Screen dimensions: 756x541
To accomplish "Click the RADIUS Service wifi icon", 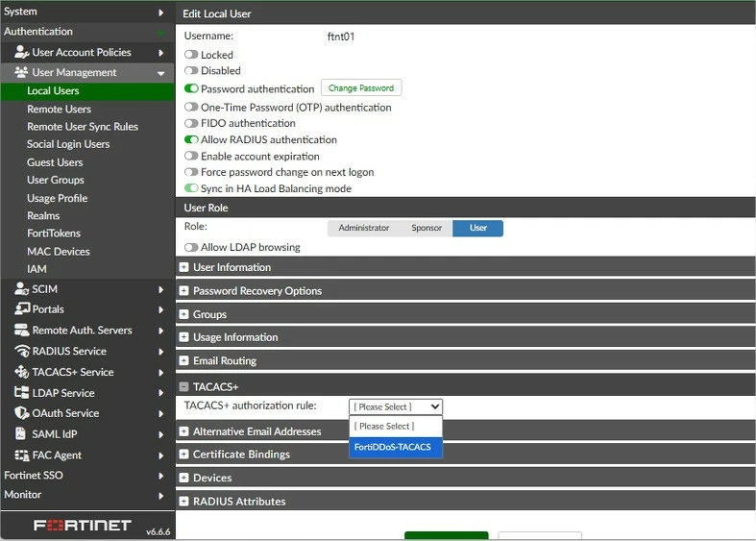I will [22, 351].
